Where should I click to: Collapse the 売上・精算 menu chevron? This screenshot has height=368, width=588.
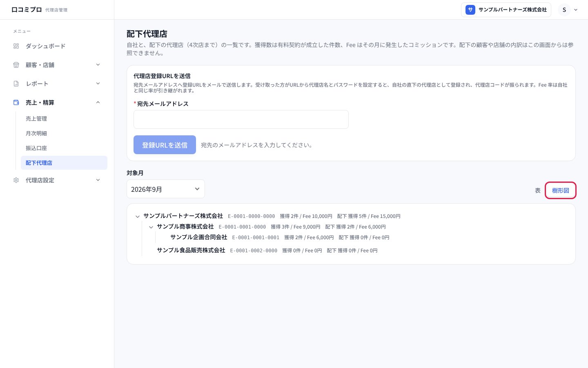[98, 103]
